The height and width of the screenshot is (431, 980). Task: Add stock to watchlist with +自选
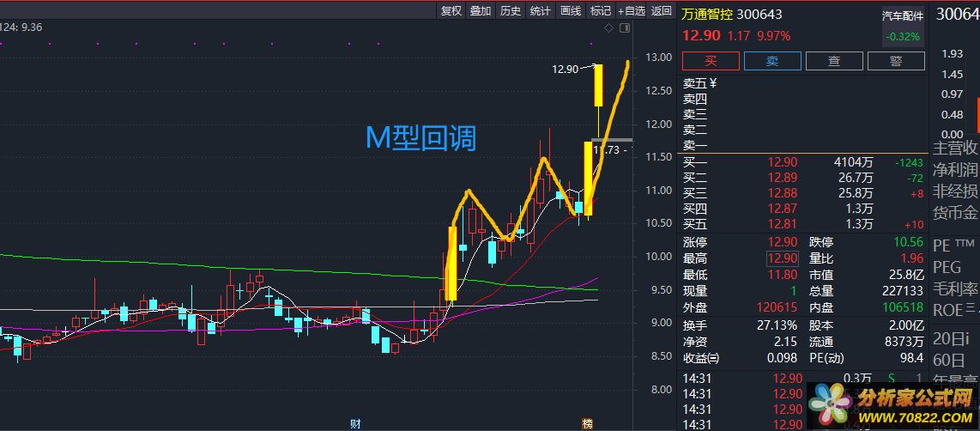click(x=631, y=10)
